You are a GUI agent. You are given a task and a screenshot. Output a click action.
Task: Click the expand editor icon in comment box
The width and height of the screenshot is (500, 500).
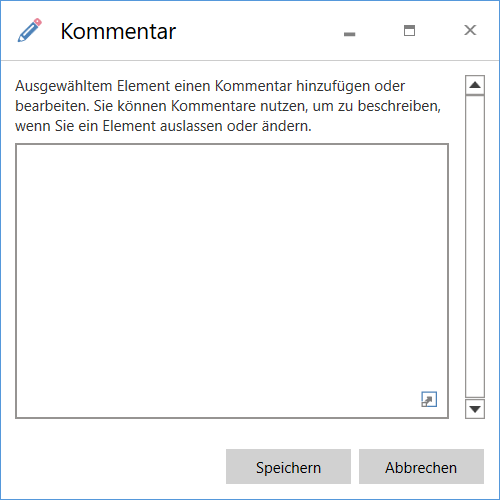click(429, 399)
